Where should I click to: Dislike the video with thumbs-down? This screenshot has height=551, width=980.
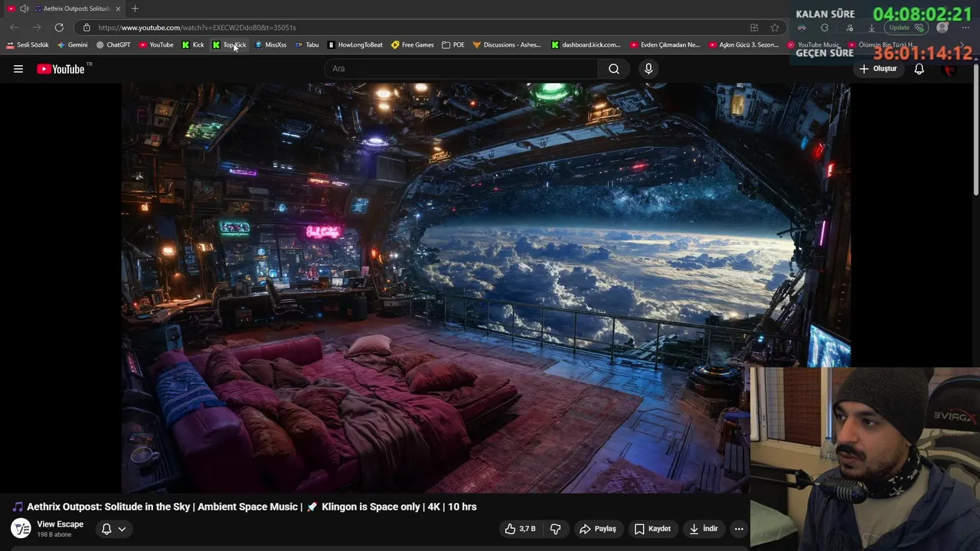coord(556,529)
